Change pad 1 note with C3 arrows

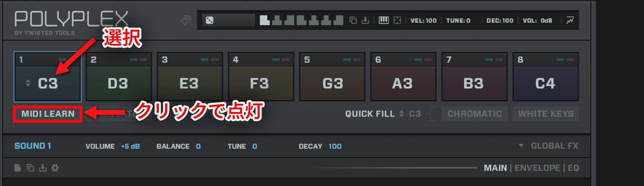(x=28, y=83)
